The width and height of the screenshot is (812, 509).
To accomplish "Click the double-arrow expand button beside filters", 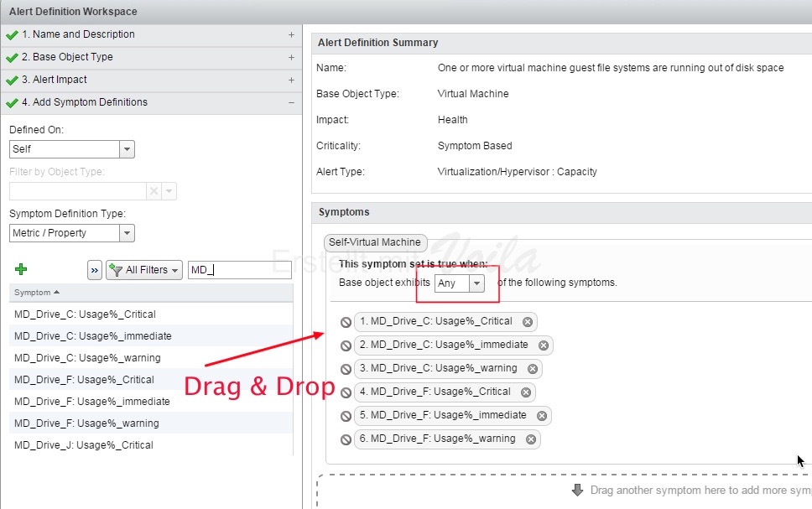I will click(94, 270).
